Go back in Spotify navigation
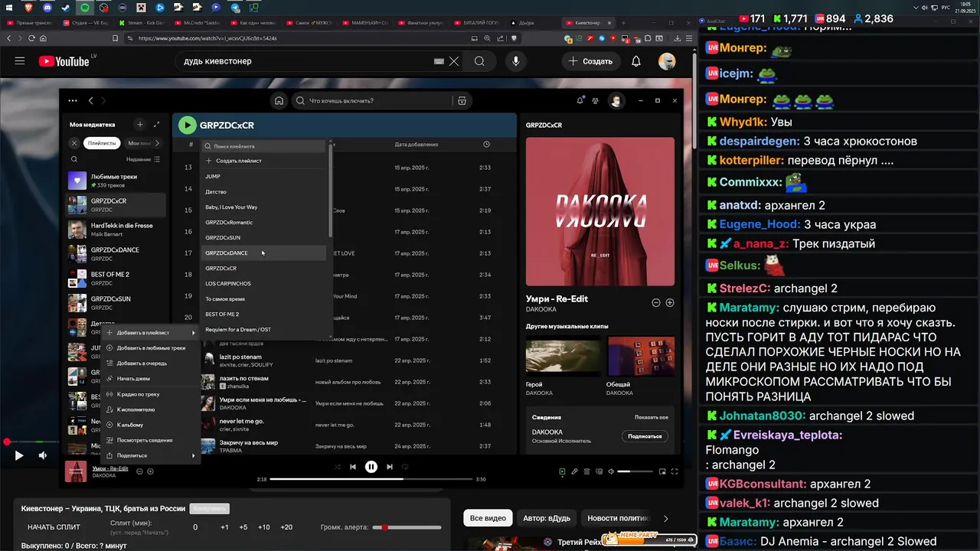The image size is (980, 551). click(90, 100)
